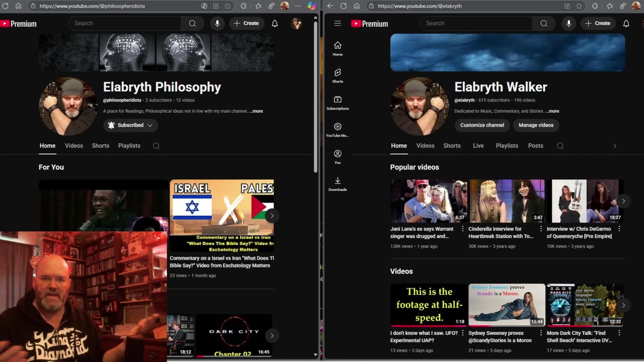Open Sydney Sweeney proves Scandy thumbnail
This screenshot has height=362, width=644.
(507, 305)
